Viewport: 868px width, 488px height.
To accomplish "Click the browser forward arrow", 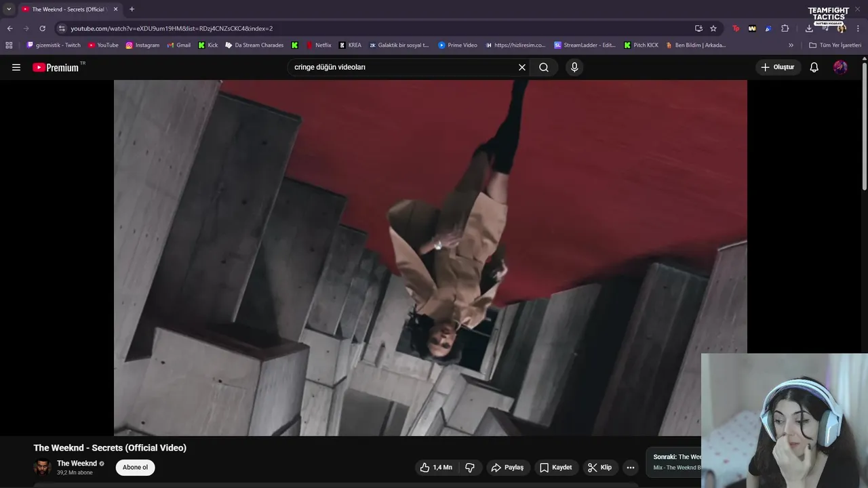I will pyautogui.click(x=26, y=28).
